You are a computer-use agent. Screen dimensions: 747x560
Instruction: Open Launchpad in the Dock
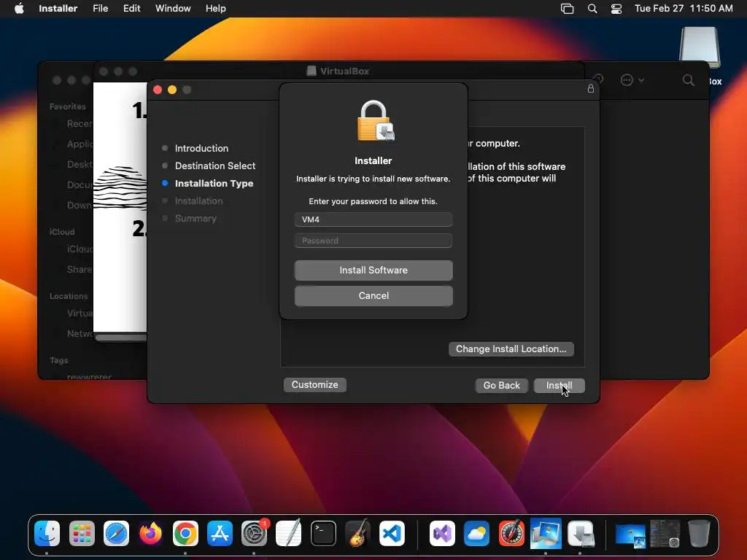[x=82, y=533]
